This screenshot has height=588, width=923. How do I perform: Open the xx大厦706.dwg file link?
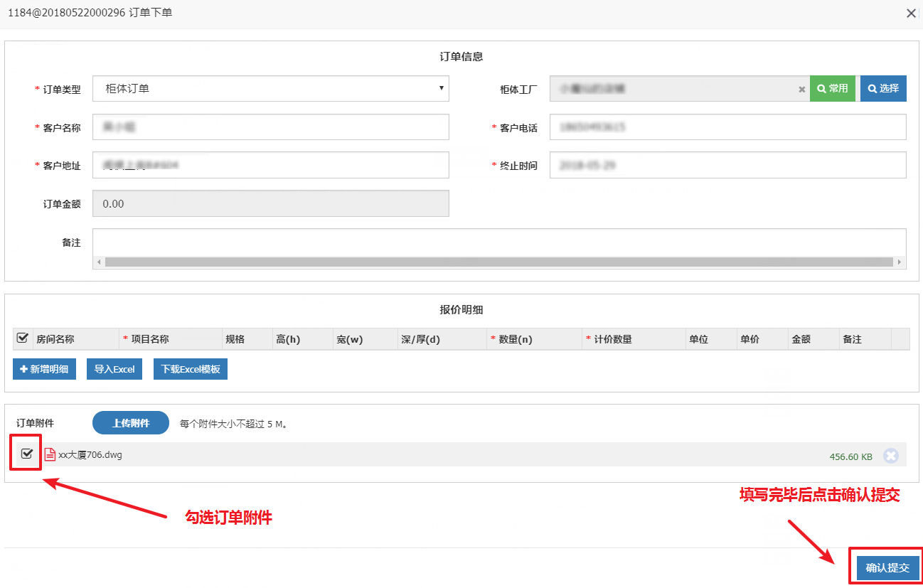click(90, 455)
